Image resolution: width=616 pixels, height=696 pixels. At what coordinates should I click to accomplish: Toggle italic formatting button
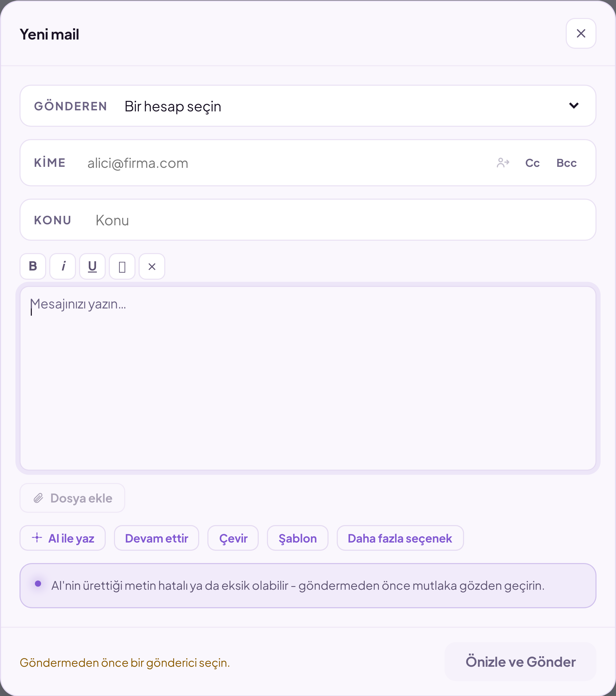click(63, 266)
